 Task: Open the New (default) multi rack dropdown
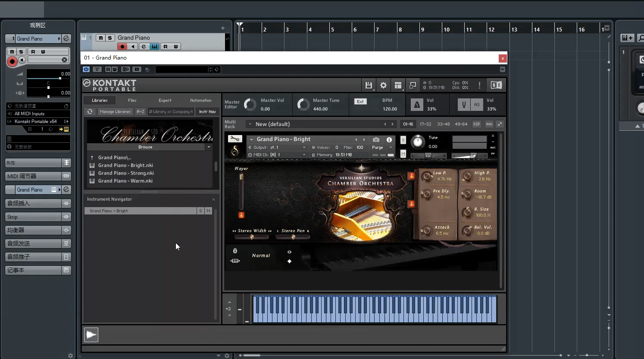point(250,124)
